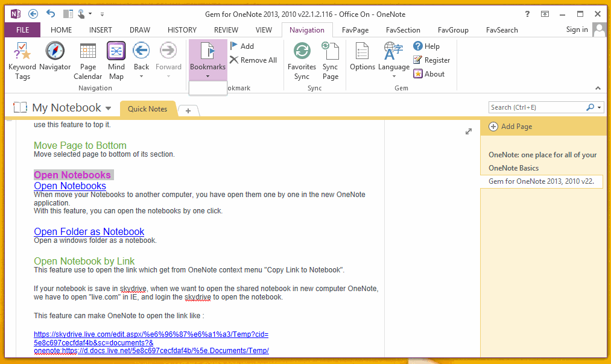
Task: Collapse the ribbon with the chevron
Action: pyautogui.click(x=598, y=89)
